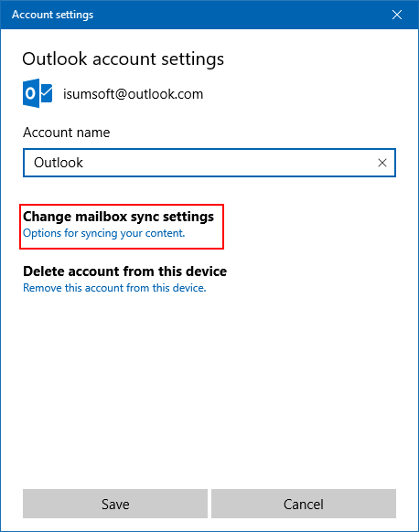This screenshot has width=419, height=532.
Task: Click the isumsoft@outlook.com email address
Action: pos(133,94)
